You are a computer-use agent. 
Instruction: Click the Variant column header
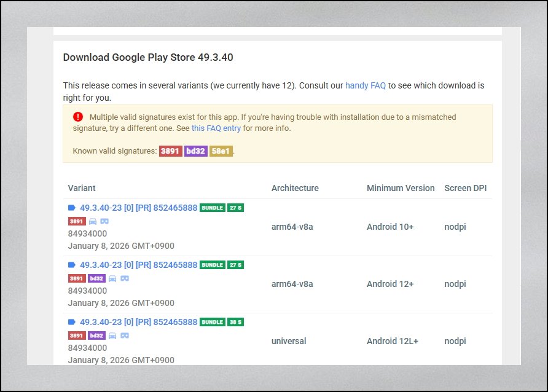tap(82, 188)
